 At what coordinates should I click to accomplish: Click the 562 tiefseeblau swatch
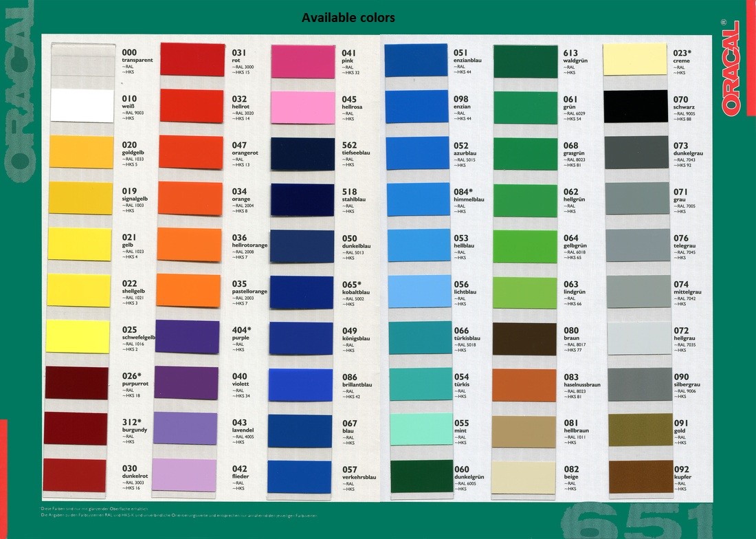(x=302, y=154)
